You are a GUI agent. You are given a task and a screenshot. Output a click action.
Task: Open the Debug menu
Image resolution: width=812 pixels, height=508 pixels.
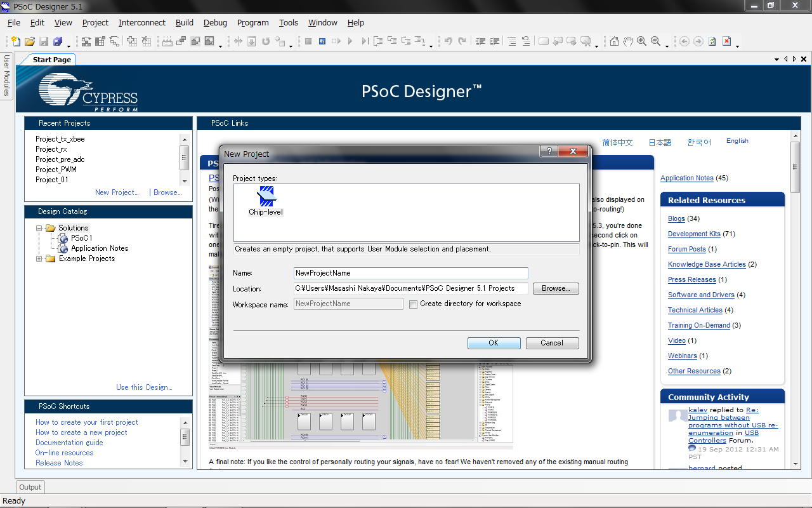[x=215, y=22]
